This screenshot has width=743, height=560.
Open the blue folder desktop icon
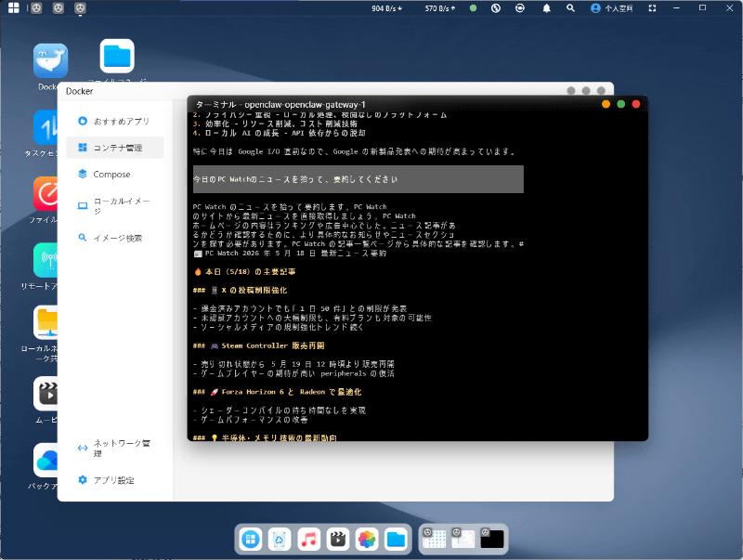point(117,56)
